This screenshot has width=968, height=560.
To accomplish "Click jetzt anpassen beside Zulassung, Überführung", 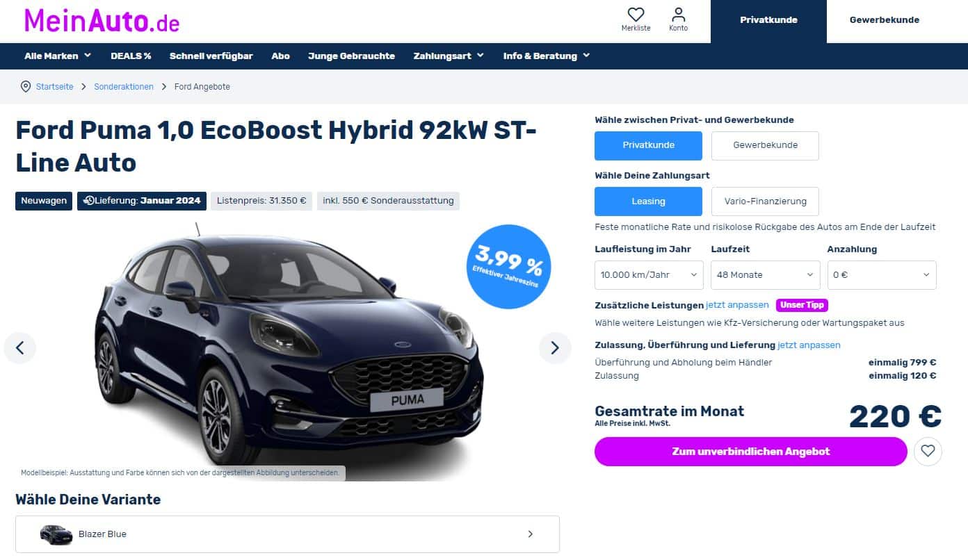I will [x=809, y=345].
